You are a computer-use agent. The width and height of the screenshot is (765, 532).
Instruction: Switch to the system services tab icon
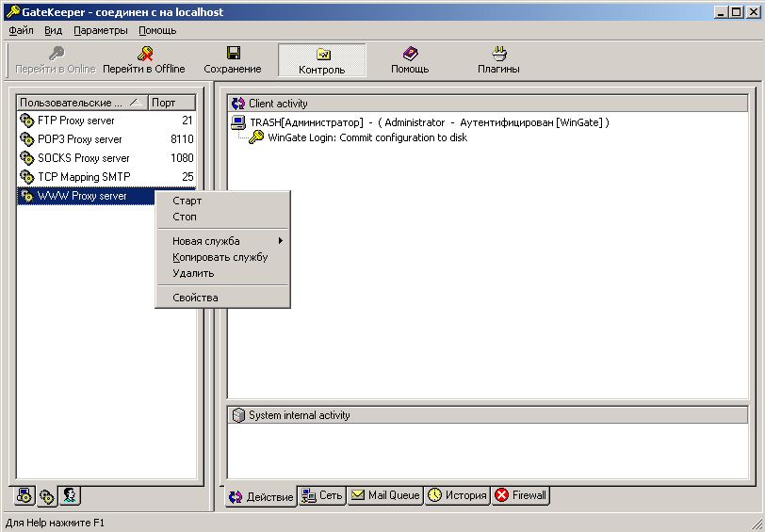pyautogui.click(x=24, y=496)
